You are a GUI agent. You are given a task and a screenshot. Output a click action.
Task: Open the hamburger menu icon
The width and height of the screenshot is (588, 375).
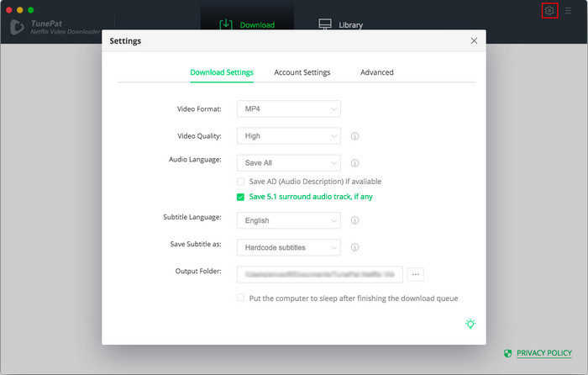tap(568, 11)
